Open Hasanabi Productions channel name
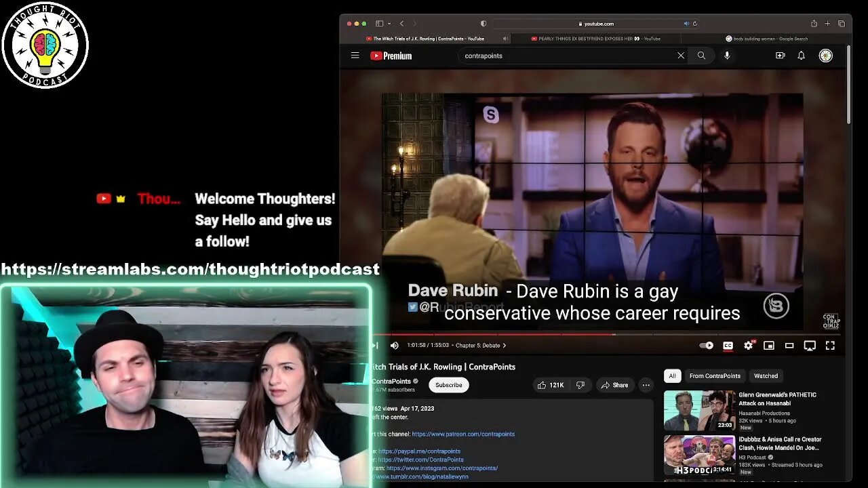 coord(764,413)
